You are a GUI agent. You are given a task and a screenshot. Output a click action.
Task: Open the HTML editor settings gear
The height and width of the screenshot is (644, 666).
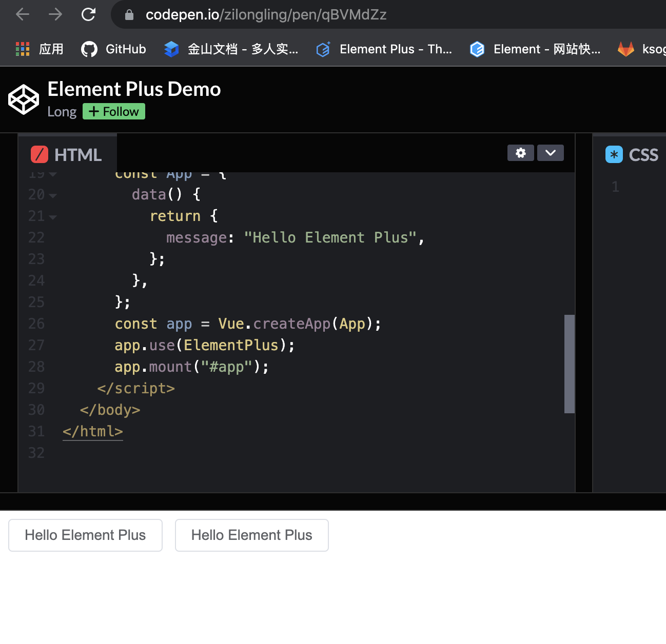click(520, 153)
